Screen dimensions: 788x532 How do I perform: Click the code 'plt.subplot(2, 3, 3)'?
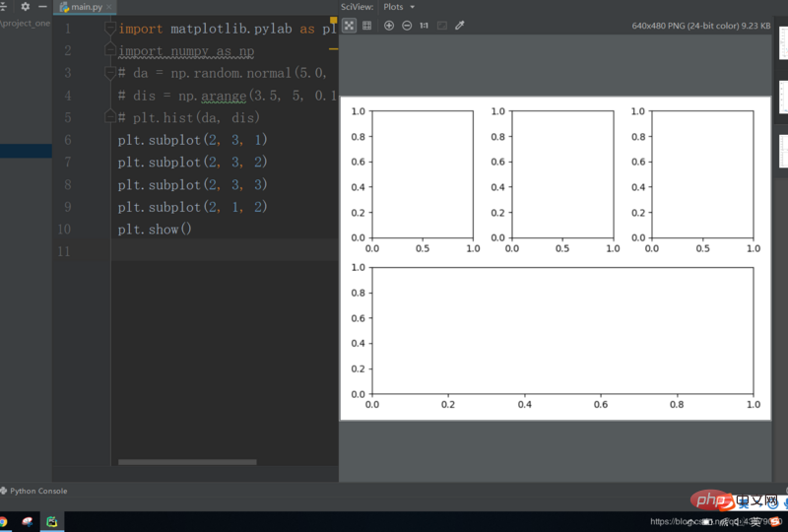(x=192, y=184)
